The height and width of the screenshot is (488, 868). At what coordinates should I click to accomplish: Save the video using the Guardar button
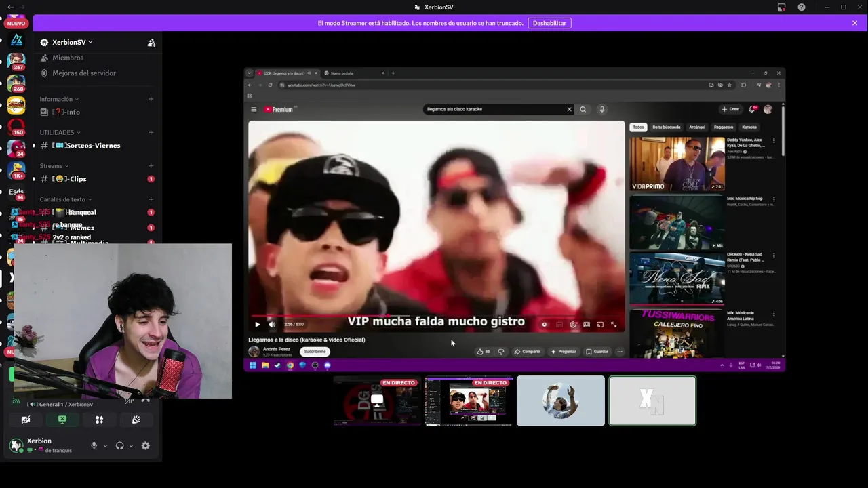click(597, 352)
